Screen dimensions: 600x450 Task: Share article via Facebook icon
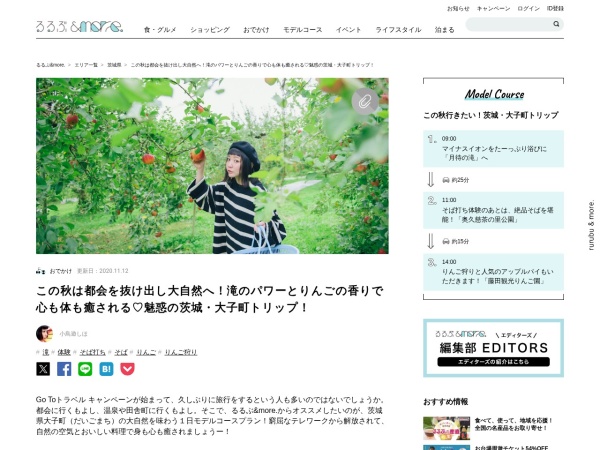(x=64, y=369)
